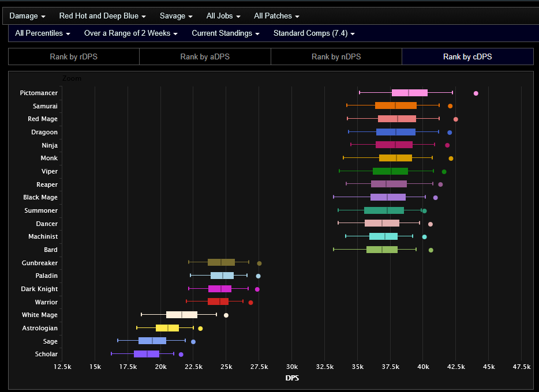This screenshot has width=539, height=392.
Task: Select the Rank by cDPS tab
Action: tap(467, 56)
